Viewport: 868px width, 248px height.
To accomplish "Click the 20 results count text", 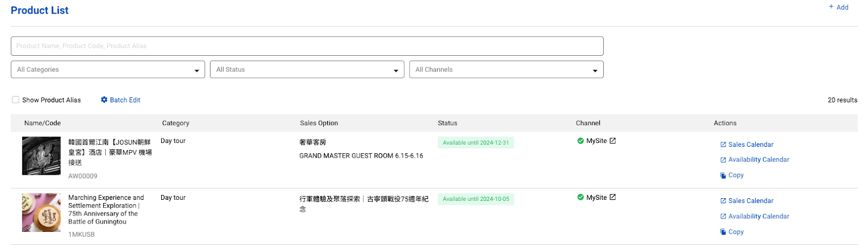I will [843, 100].
